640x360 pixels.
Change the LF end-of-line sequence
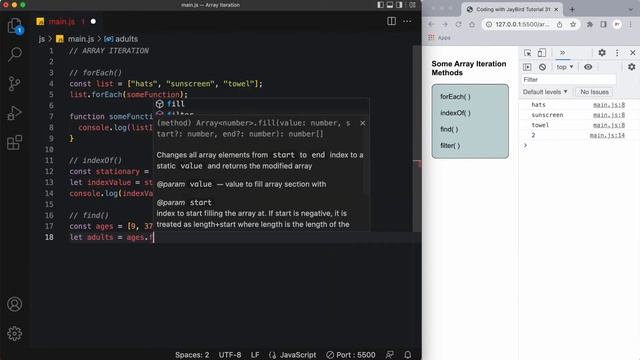click(x=255, y=355)
